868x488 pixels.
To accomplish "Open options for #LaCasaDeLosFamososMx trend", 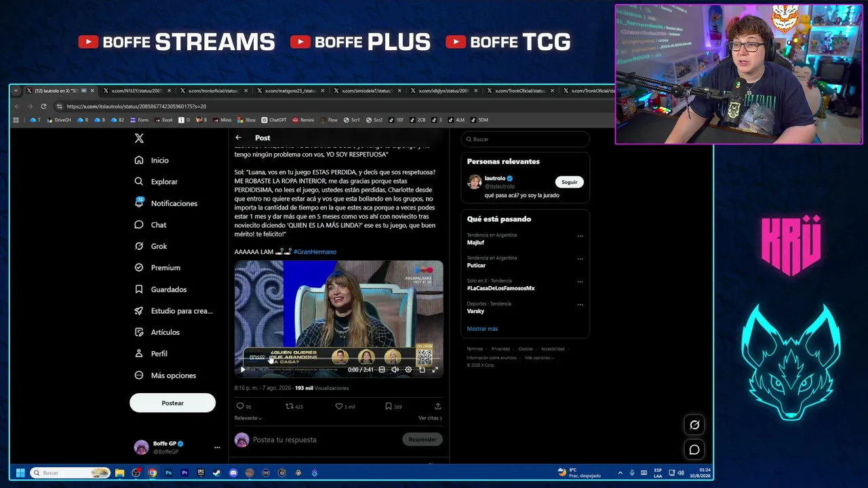I will coord(580,282).
